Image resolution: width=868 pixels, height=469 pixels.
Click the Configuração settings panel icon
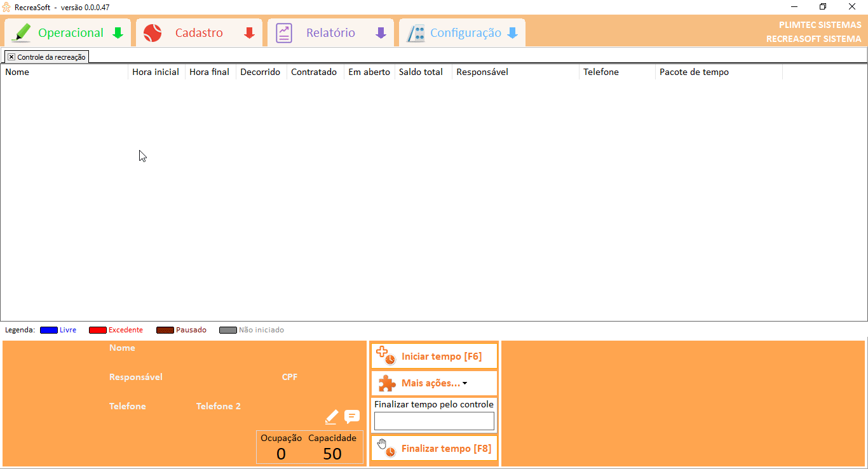[416, 33]
